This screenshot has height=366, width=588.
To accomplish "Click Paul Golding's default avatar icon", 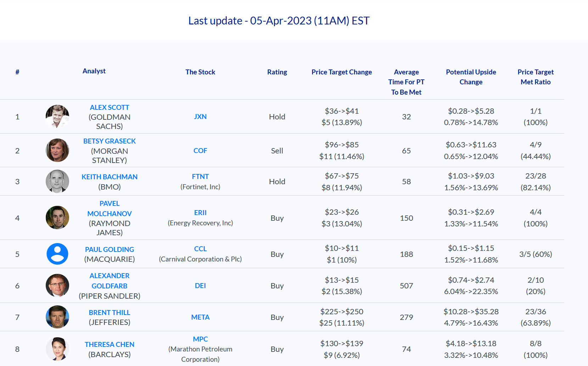I will (x=57, y=254).
